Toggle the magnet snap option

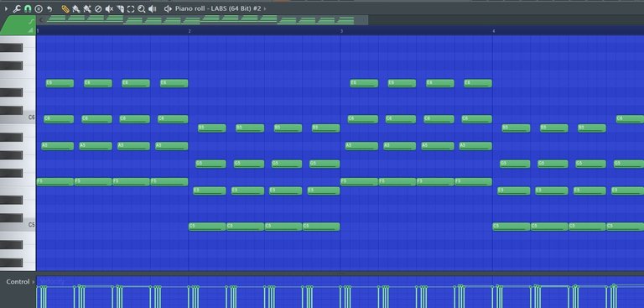click(28, 8)
